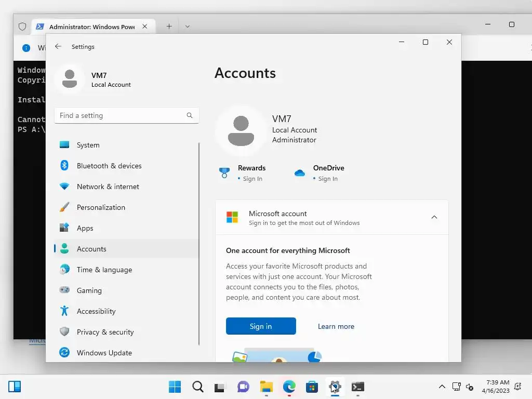Screen dimensions: 532x399
Task: Click the Privacy & security shield icon
Action: pyautogui.click(x=64, y=331)
